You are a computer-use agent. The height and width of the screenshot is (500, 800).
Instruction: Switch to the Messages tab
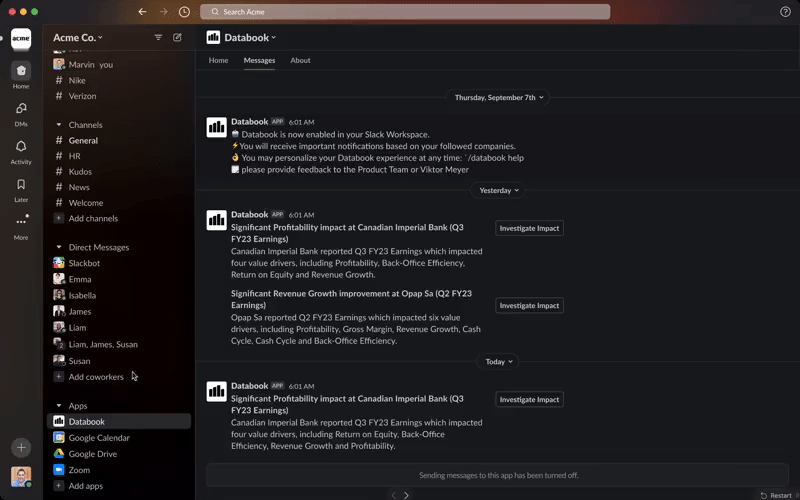[x=259, y=60]
